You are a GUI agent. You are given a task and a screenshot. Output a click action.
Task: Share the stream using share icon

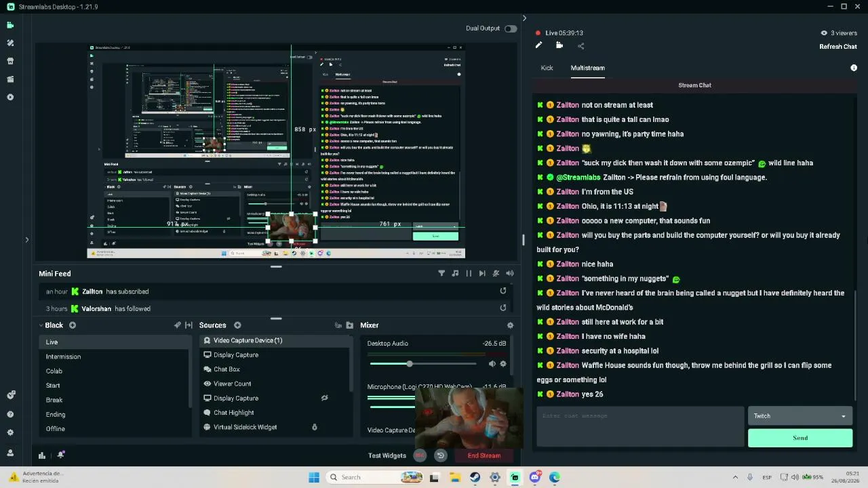[580, 46]
